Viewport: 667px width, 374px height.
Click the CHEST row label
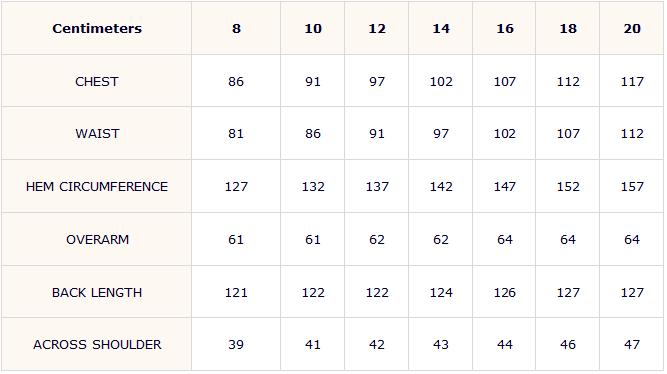pyautogui.click(x=97, y=81)
